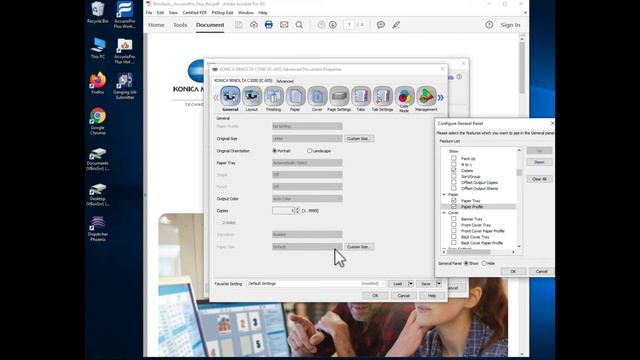Image resolution: width=640 pixels, height=360 pixels.
Task: Click the Acrobat help question icon
Action: pos(489,25)
